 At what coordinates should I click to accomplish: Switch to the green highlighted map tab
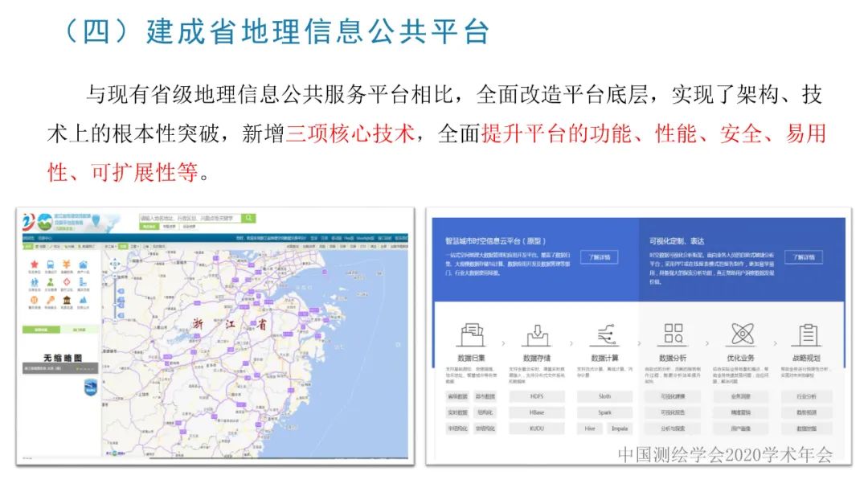124,246
